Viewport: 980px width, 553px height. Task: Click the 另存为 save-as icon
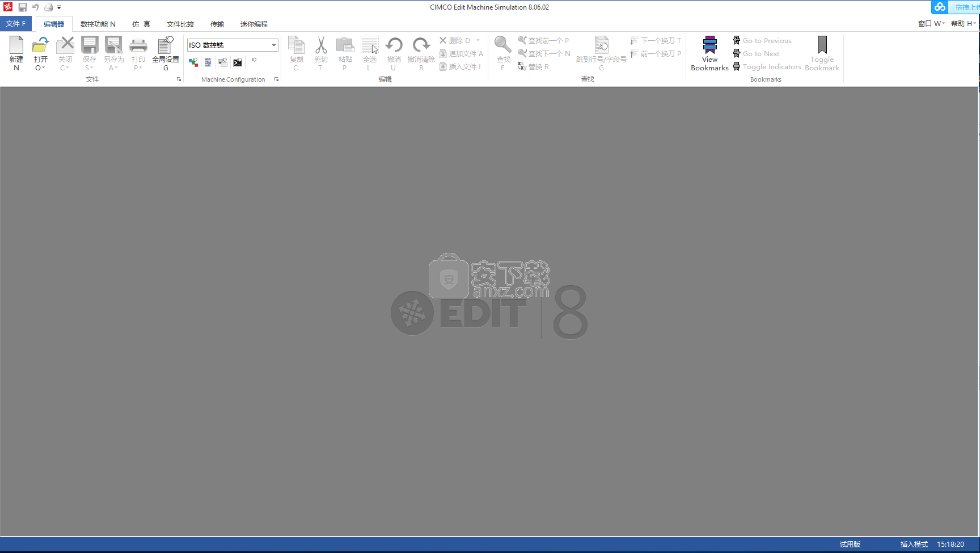[x=113, y=45]
